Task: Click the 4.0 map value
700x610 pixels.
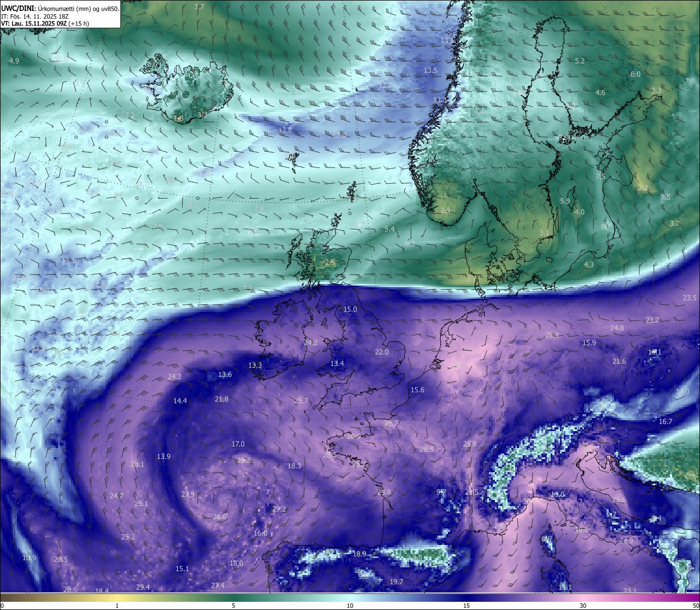Action: click(x=580, y=212)
